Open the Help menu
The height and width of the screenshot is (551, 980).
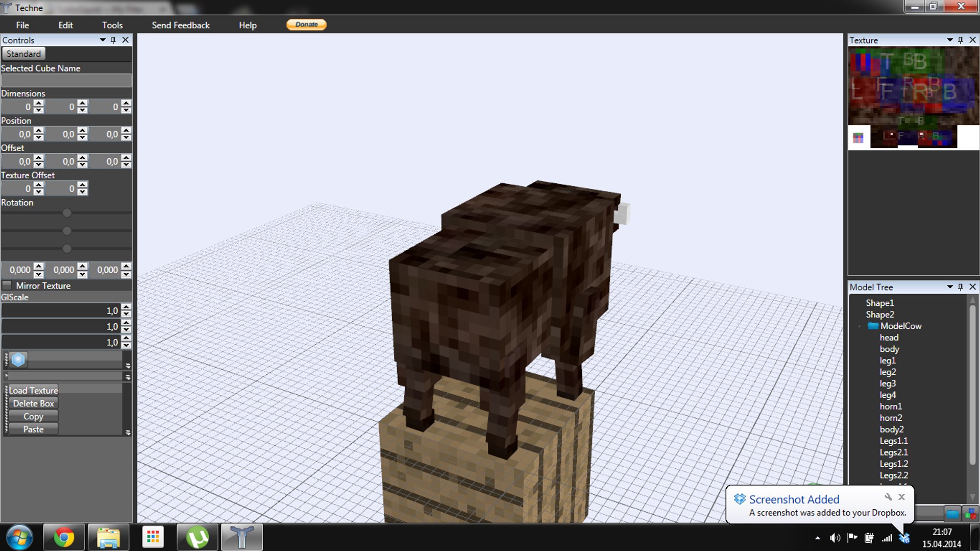[x=248, y=25]
